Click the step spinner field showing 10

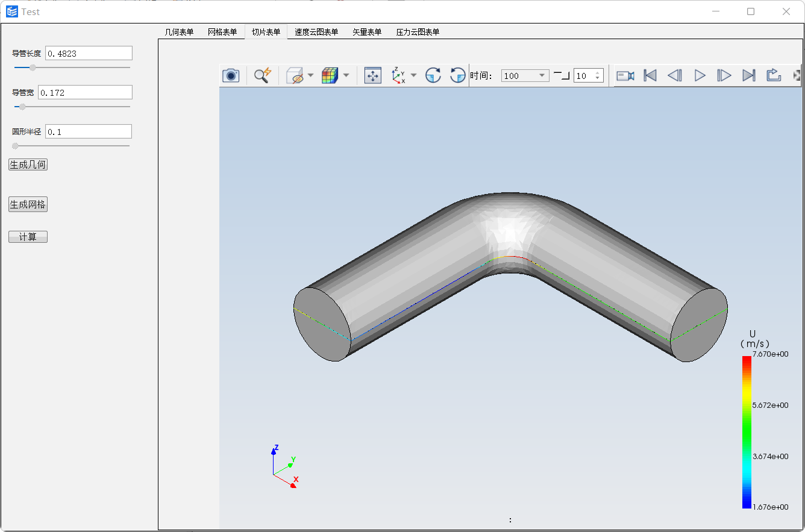tap(589, 75)
